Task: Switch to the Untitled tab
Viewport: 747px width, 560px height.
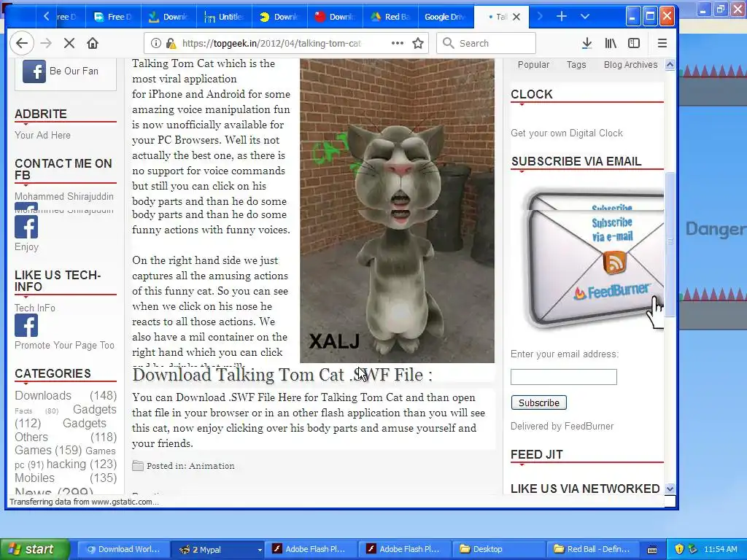Action: [x=224, y=17]
